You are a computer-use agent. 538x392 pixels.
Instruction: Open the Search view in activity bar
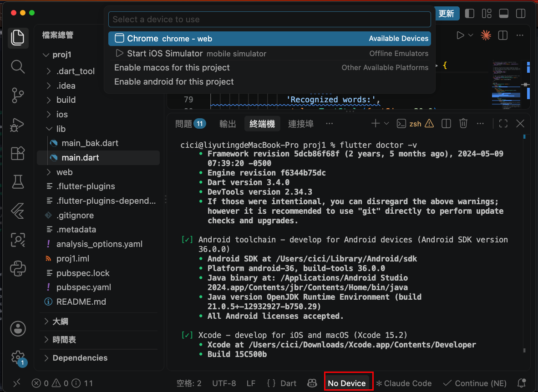(17, 66)
